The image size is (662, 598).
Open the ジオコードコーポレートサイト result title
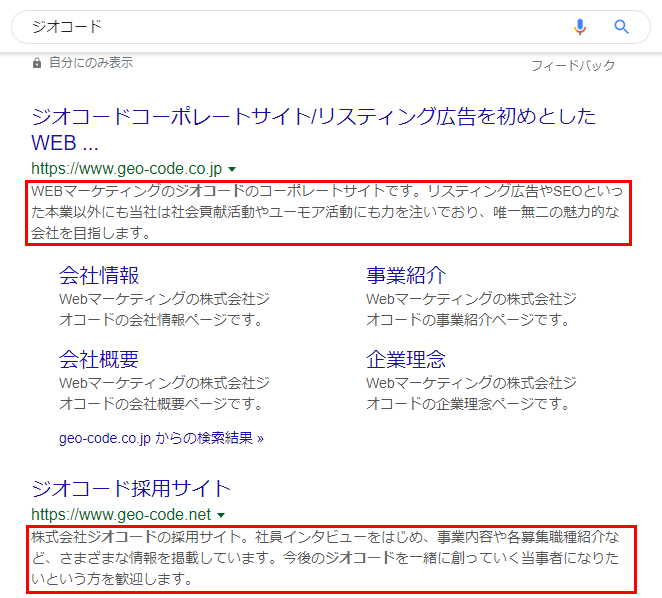point(313,129)
